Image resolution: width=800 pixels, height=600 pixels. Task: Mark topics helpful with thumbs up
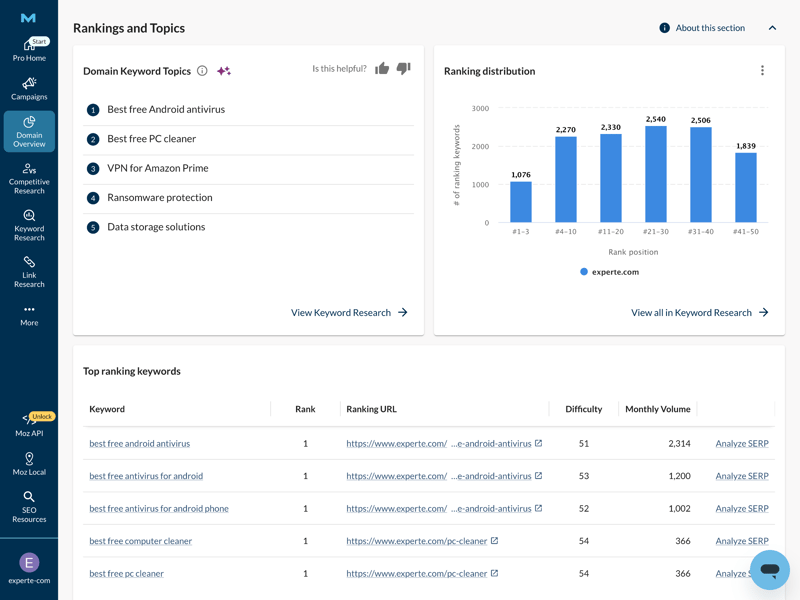pos(382,69)
